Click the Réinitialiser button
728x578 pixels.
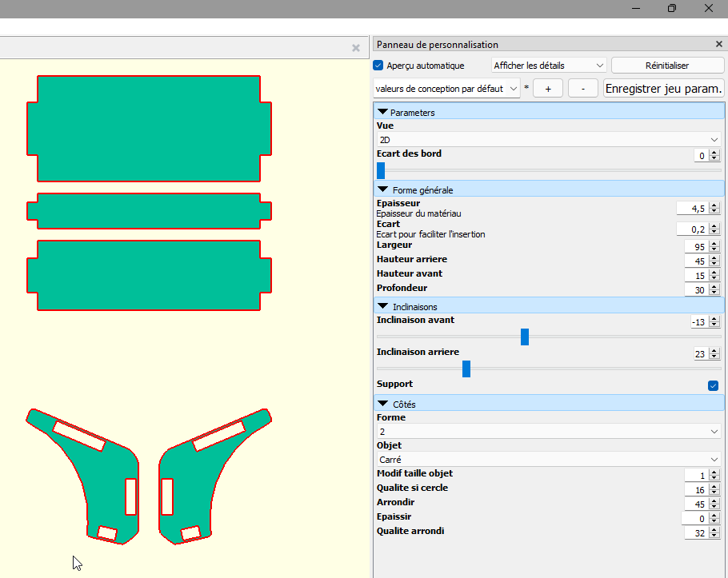click(x=666, y=66)
